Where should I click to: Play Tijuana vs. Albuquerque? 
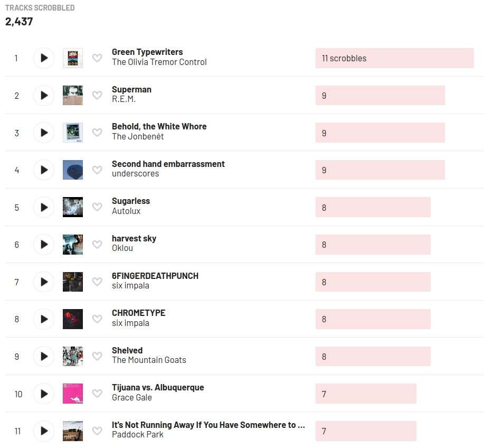44,394
